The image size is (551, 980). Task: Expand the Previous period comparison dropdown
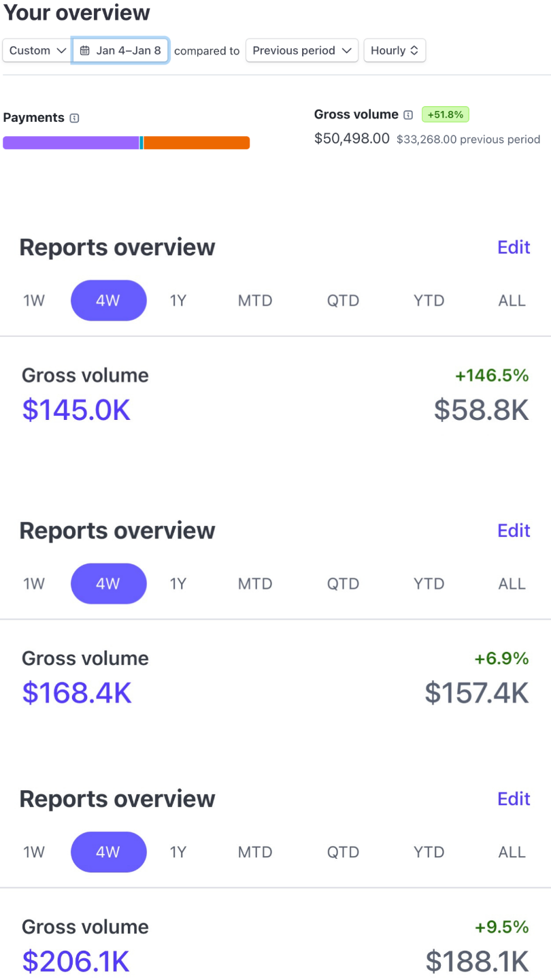[302, 50]
